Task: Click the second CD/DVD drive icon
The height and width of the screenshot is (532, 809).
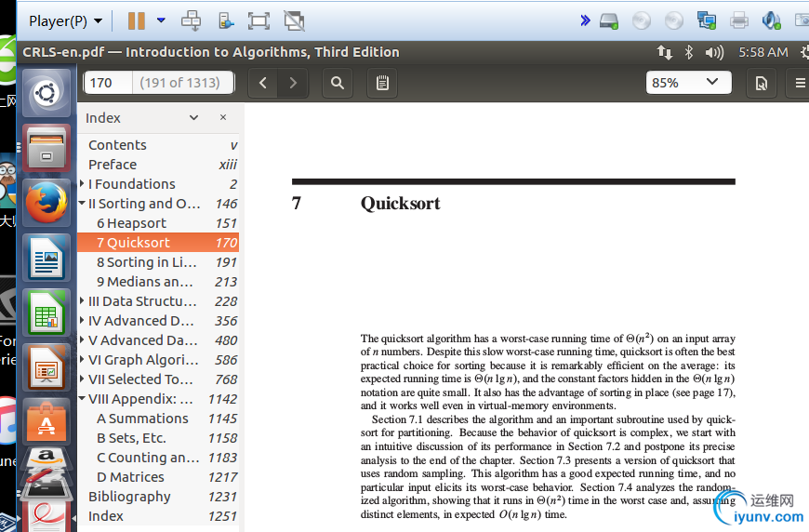Action: pyautogui.click(x=674, y=21)
